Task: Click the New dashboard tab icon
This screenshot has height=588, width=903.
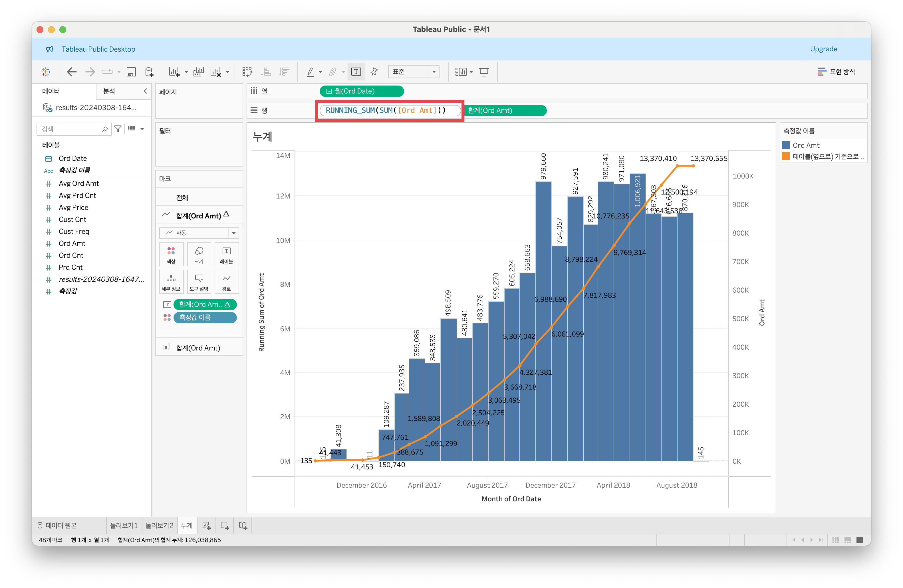Action: pyautogui.click(x=225, y=526)
